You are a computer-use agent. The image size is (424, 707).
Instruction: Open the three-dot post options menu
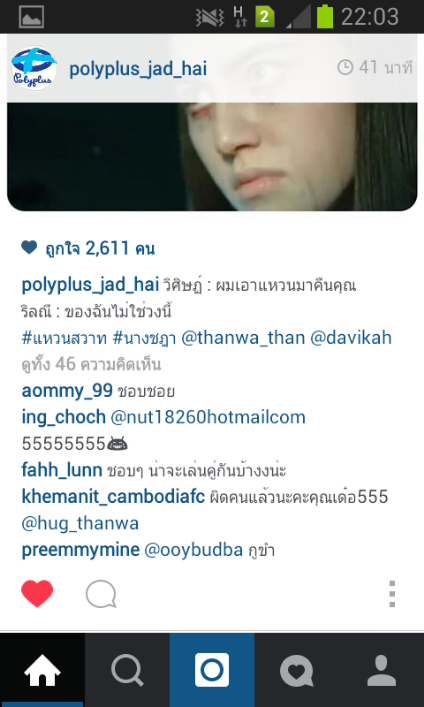pos(392,594)
